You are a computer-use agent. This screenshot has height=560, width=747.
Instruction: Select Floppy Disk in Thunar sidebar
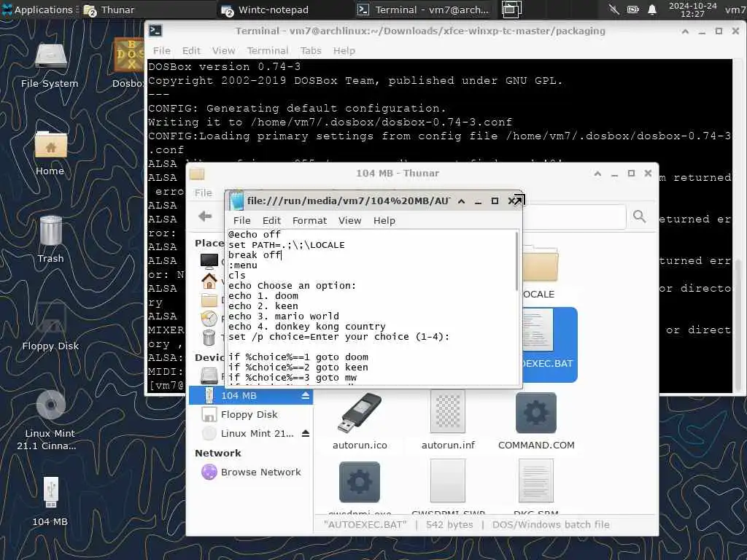[251, 414]
